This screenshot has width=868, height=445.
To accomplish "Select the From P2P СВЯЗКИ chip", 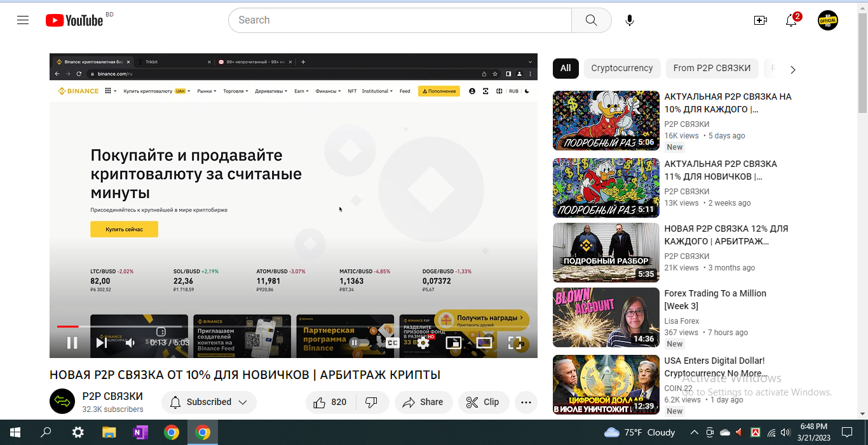I will point(712,68).
